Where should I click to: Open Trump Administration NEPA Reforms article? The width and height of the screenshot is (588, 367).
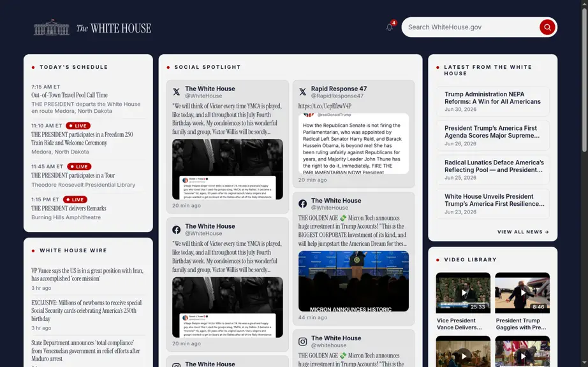pos(493,101)
